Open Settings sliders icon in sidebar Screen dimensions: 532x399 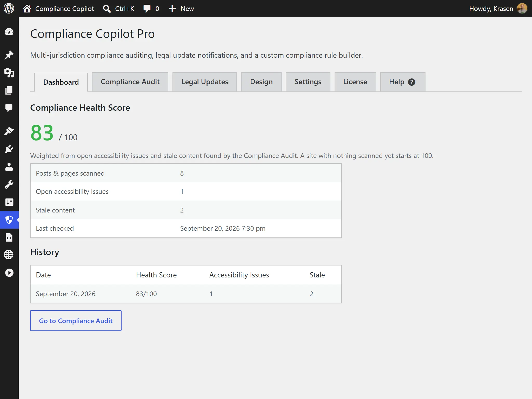click(9, 202)
